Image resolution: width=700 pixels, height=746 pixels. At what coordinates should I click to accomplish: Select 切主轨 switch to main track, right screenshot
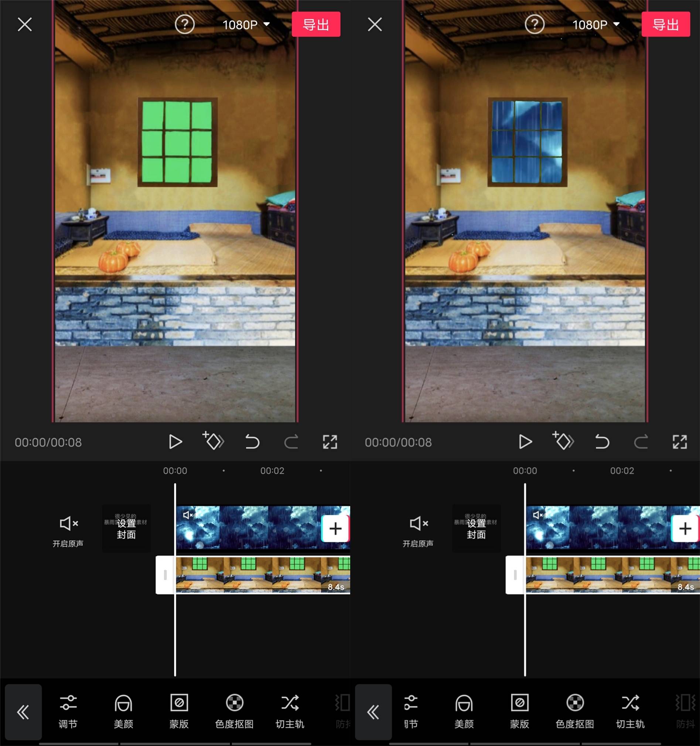click(x=630, y=712)
